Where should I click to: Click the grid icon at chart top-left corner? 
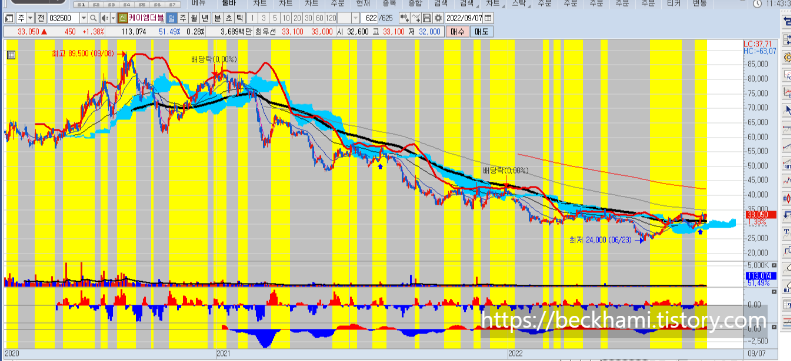coord(11,56)
